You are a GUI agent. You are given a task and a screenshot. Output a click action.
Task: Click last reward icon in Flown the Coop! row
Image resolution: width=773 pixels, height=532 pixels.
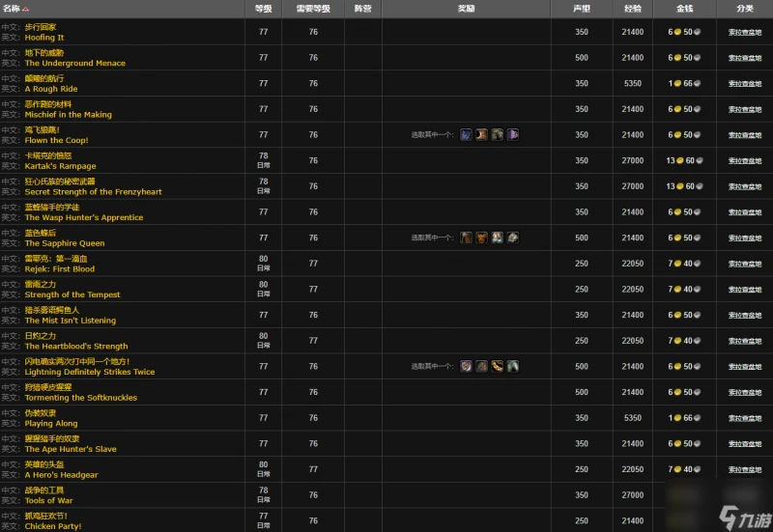[x=513, y=135]
